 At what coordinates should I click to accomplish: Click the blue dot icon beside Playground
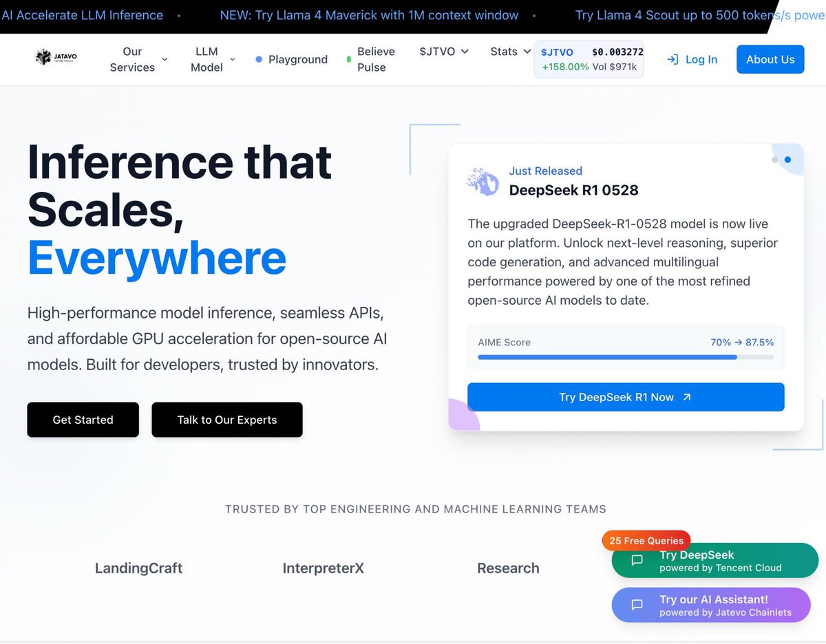(260, 59)
